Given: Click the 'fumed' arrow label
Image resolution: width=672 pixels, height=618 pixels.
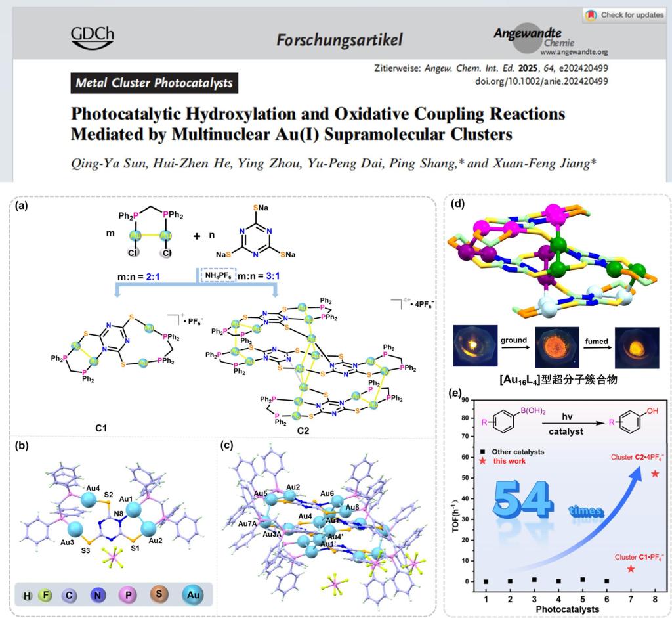Looking at the screenshot, I should pos(597,342).
